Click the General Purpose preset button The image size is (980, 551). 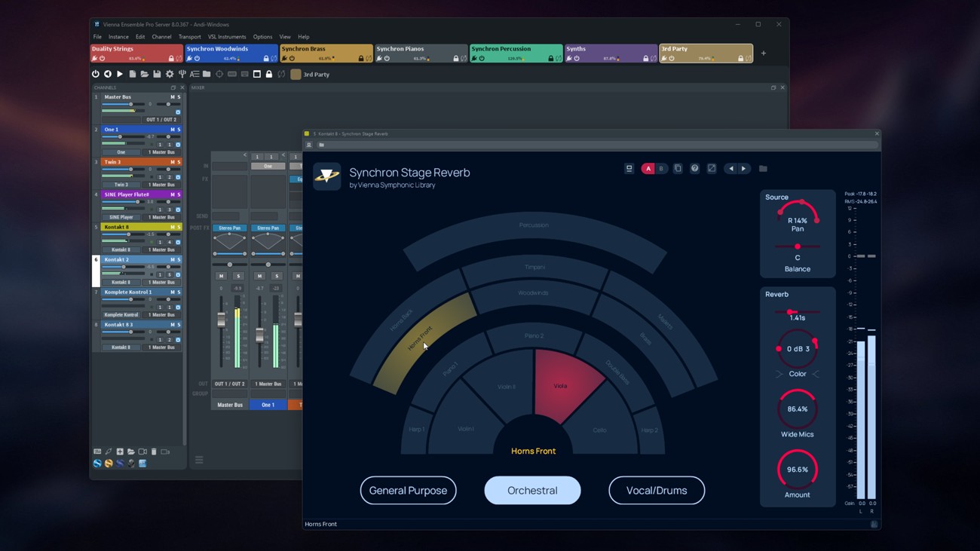pos(408,490)
